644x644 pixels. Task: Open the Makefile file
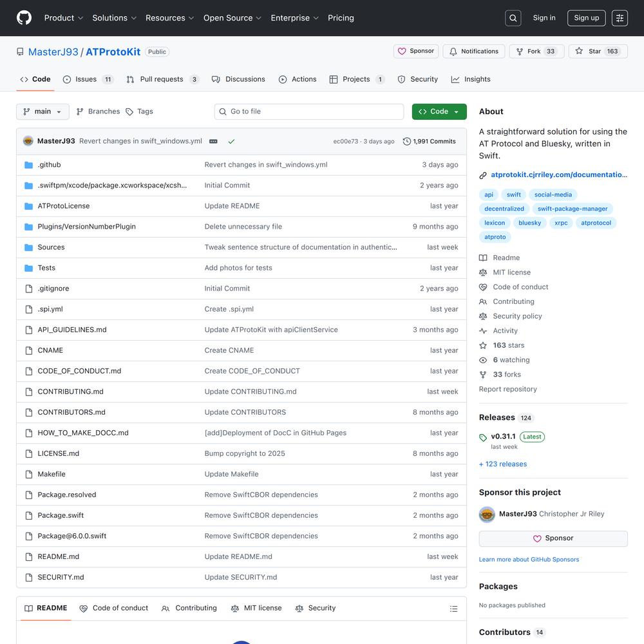click(x=52, y=474)
